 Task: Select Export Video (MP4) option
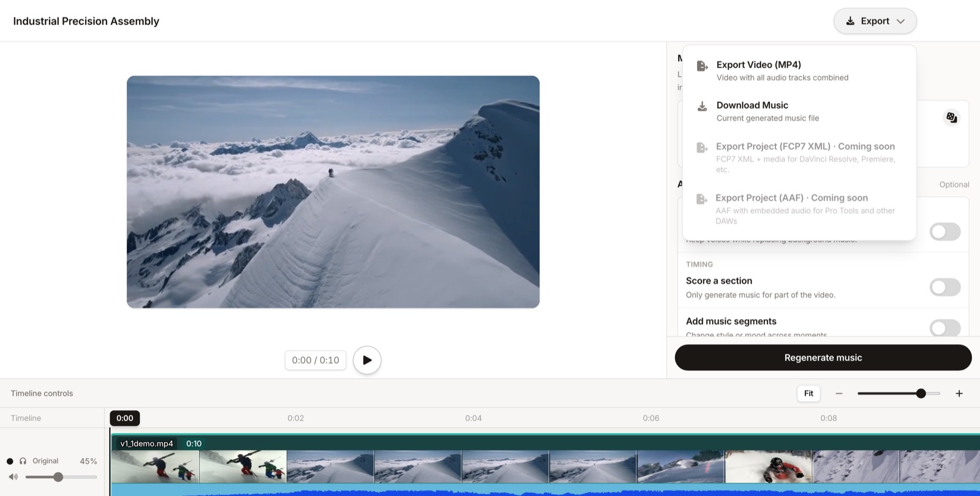click(799, 70)
